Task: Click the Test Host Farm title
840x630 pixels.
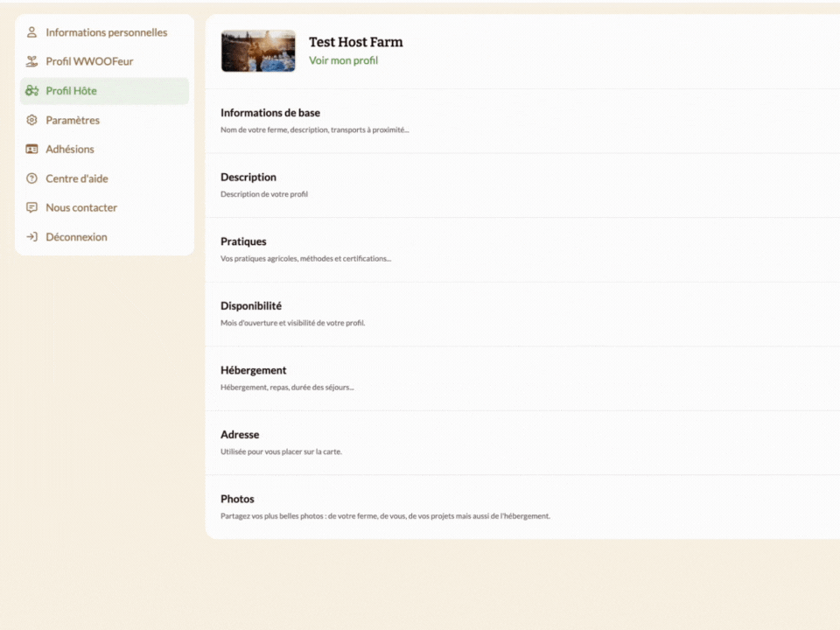Action: tap(356, 42)
